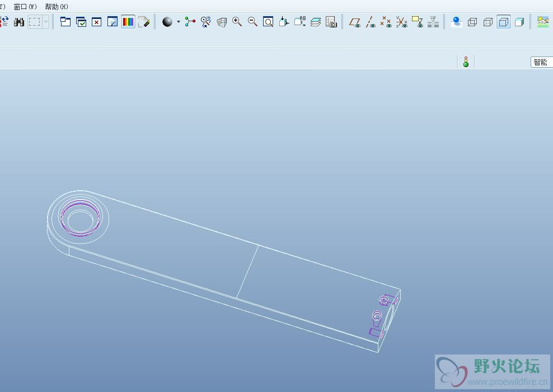Click the new window icon
553x392 pixels.
(x=65, y=22)
